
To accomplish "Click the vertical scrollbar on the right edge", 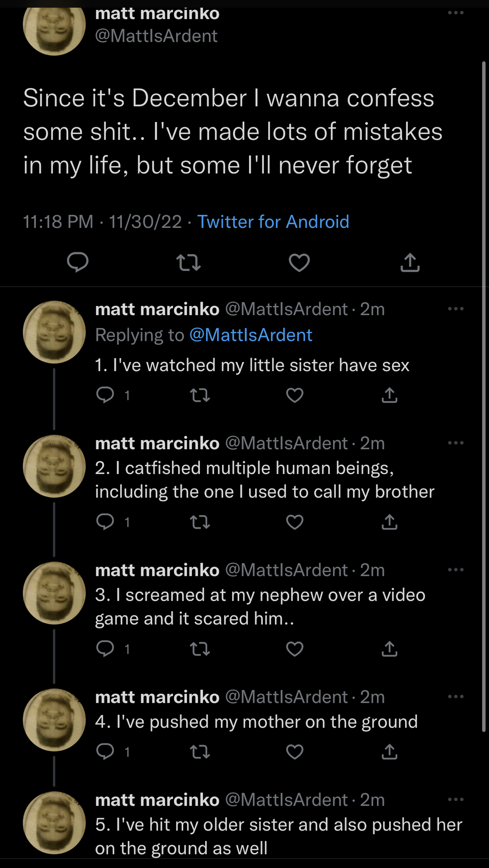I will coord(484,391).
